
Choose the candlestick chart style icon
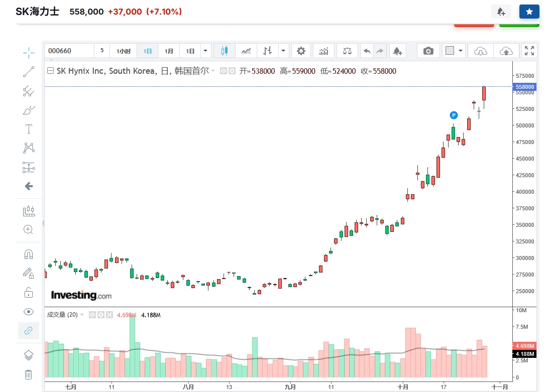225,51
